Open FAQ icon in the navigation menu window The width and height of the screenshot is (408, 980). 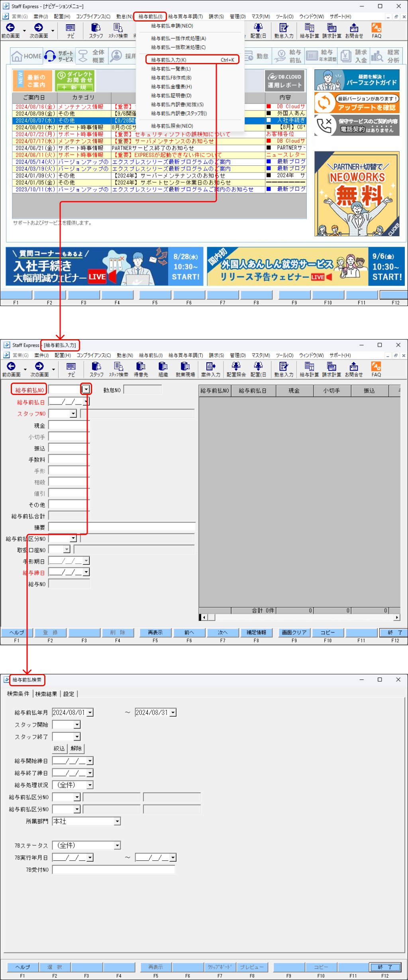point(377,30)
